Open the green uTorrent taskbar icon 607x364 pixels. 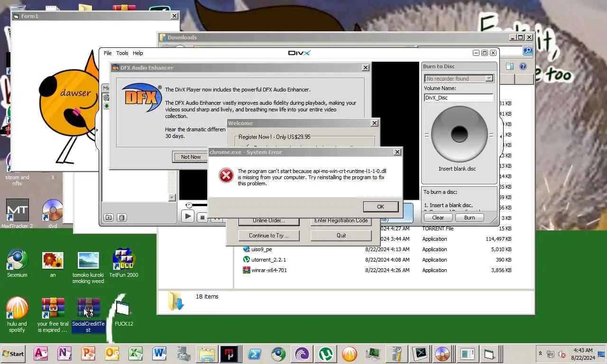click(326, 354)
